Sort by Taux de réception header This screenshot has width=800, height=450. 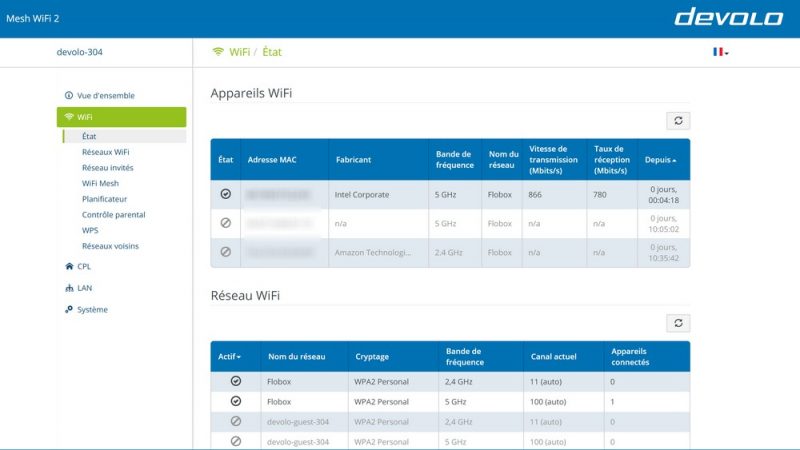click(x=611, y=160)
